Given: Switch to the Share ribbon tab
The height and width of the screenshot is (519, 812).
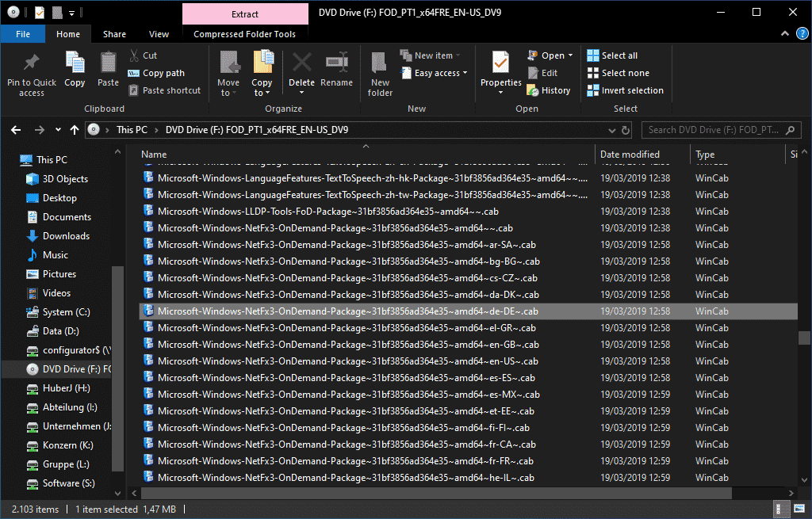Looking at the screenshot, I should 114,34.
